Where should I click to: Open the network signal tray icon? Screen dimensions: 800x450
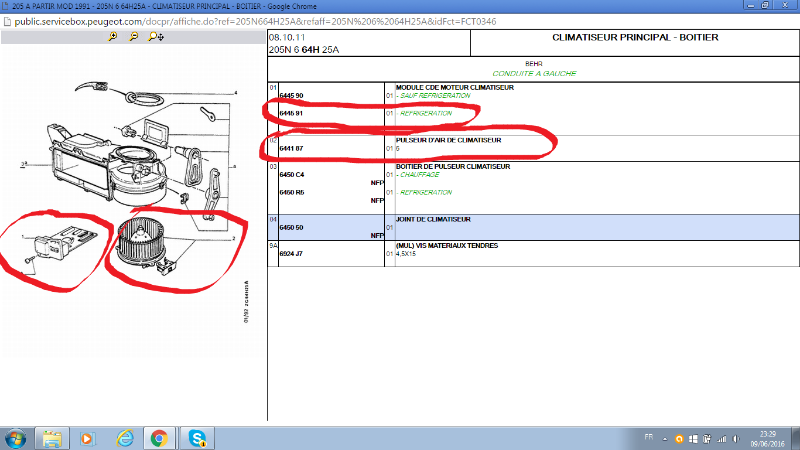pyautogui.click(x=721, y=439)
